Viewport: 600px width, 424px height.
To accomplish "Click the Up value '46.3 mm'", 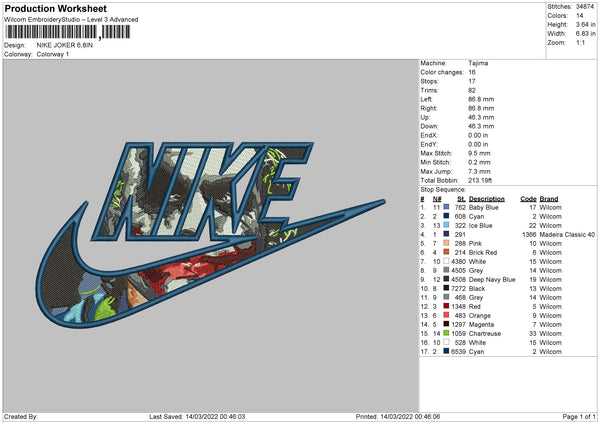I will tap(481, 117).
